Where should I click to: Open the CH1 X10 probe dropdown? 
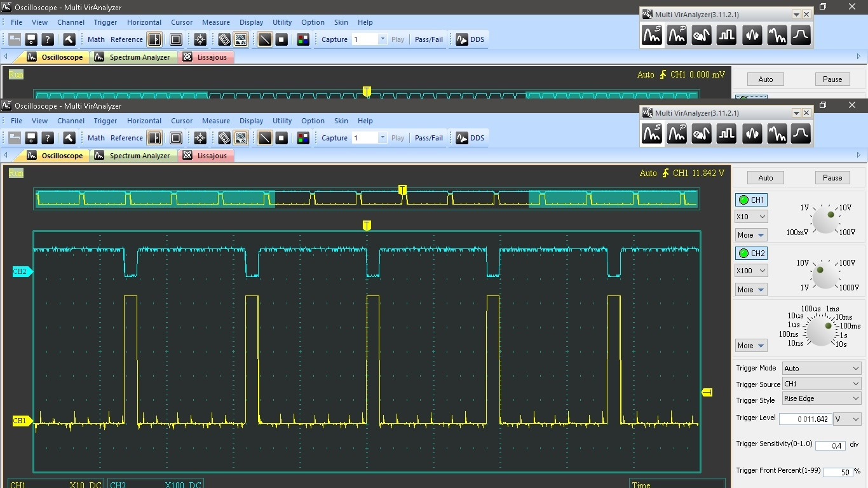(751, 217)
